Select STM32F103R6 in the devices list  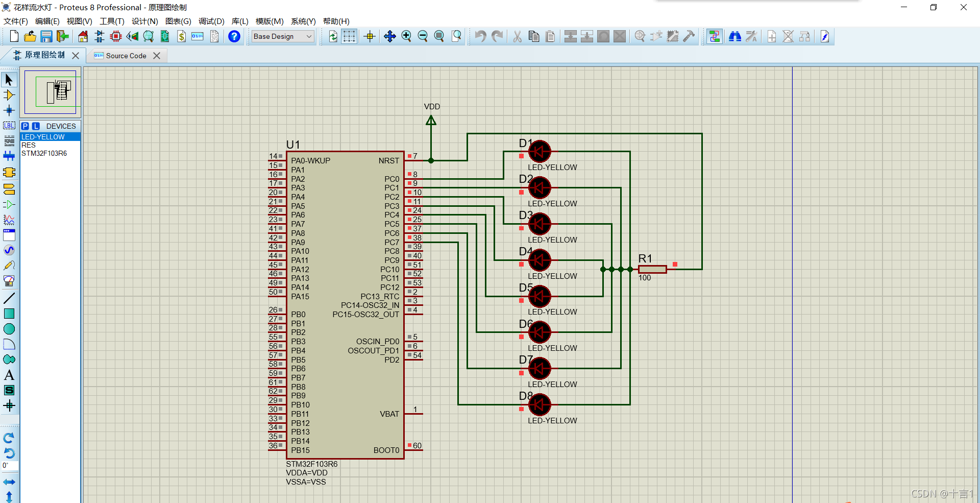point(50,153)
